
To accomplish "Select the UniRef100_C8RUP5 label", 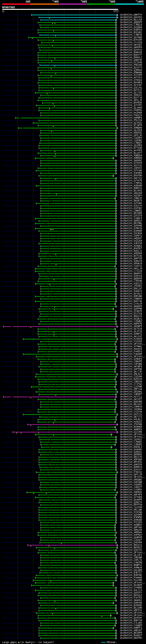I will (x=131, y=362).
